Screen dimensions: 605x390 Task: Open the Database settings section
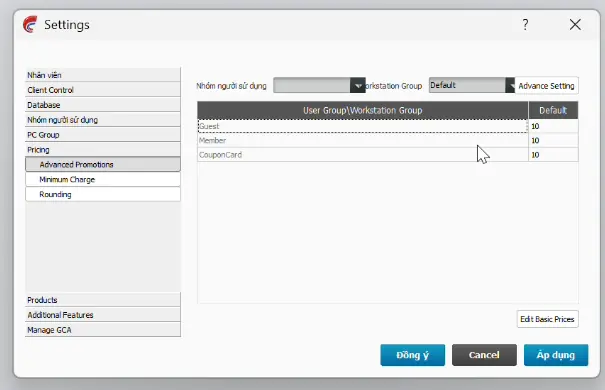(x=103, y=105)
